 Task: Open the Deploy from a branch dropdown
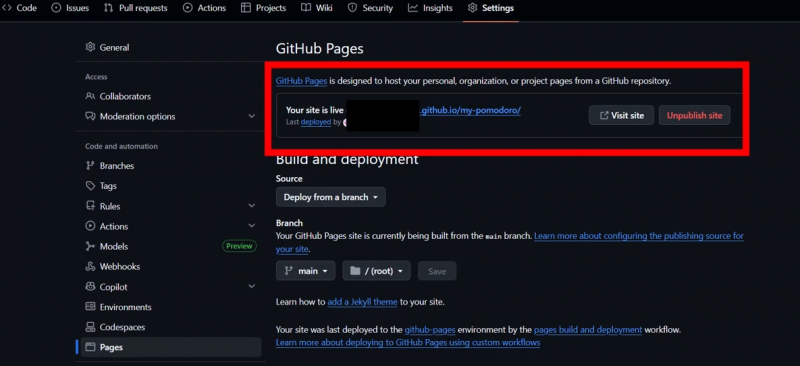click(331, 197)
